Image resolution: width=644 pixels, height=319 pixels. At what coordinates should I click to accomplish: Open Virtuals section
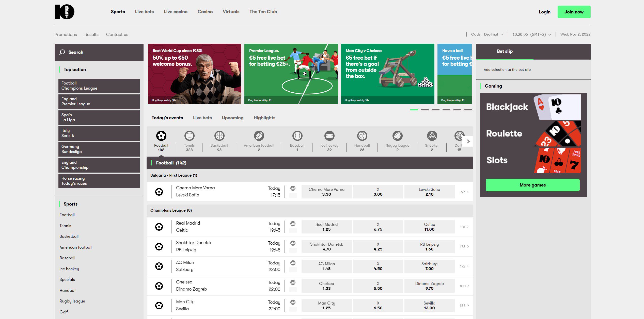tap(231, 12)
